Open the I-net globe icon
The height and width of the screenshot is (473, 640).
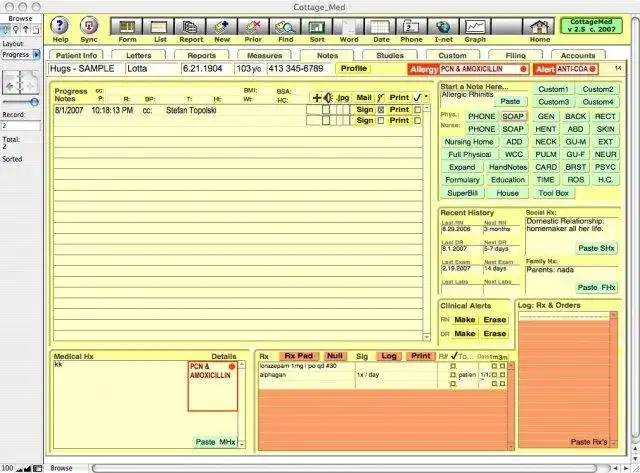pos(443,27)
